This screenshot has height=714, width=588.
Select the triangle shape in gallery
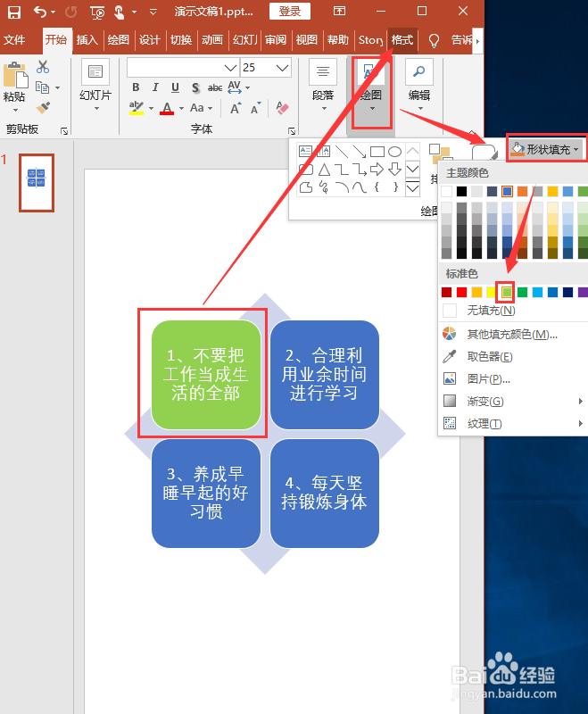coord(324,170)
